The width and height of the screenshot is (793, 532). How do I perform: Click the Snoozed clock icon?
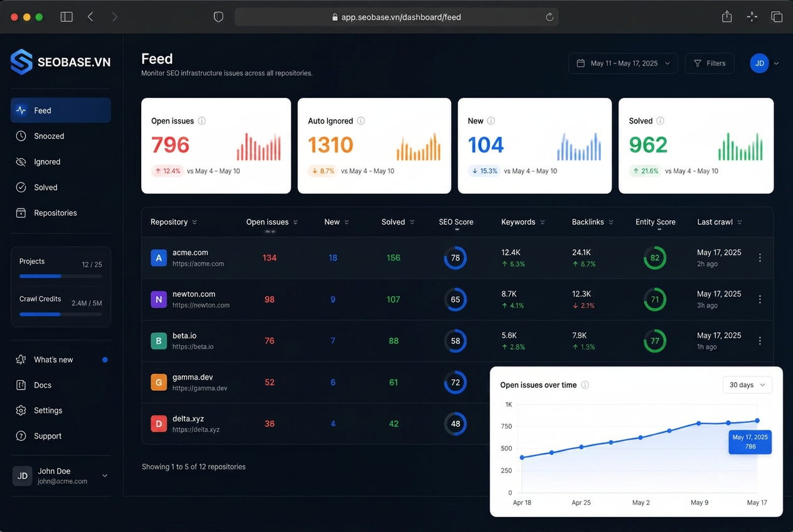coord(21,136)
